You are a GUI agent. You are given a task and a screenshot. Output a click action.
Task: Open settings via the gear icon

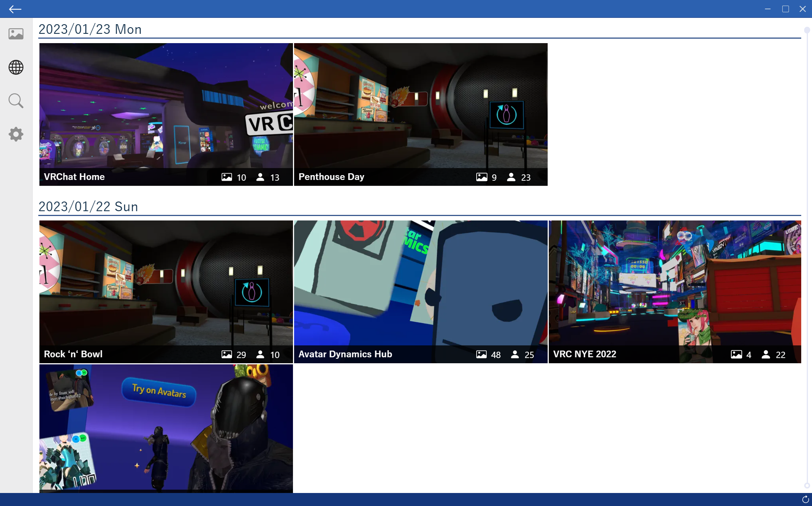pos(16,134)
